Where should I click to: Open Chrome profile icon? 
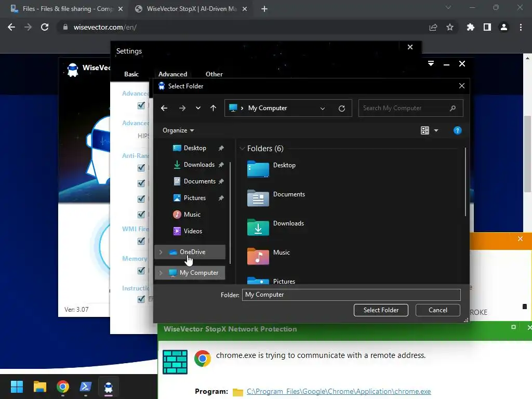click(504, 27)
